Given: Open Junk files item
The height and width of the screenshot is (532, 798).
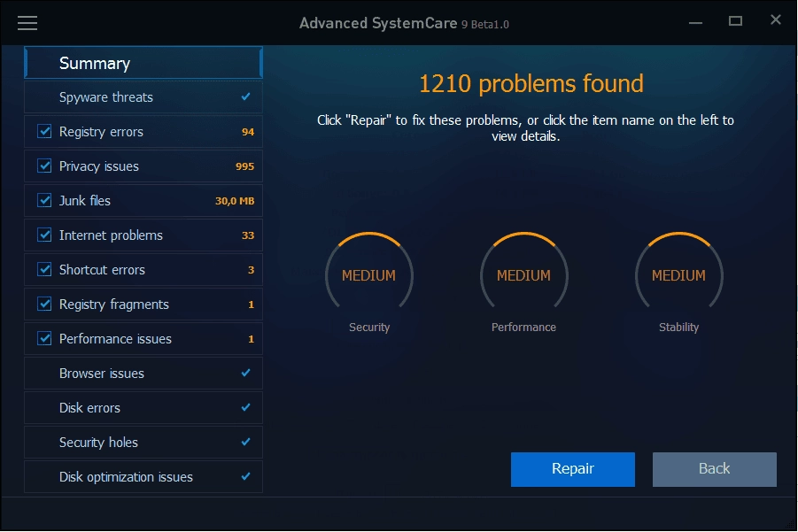Looking at the screenshot, I should (x=143, y=201).
